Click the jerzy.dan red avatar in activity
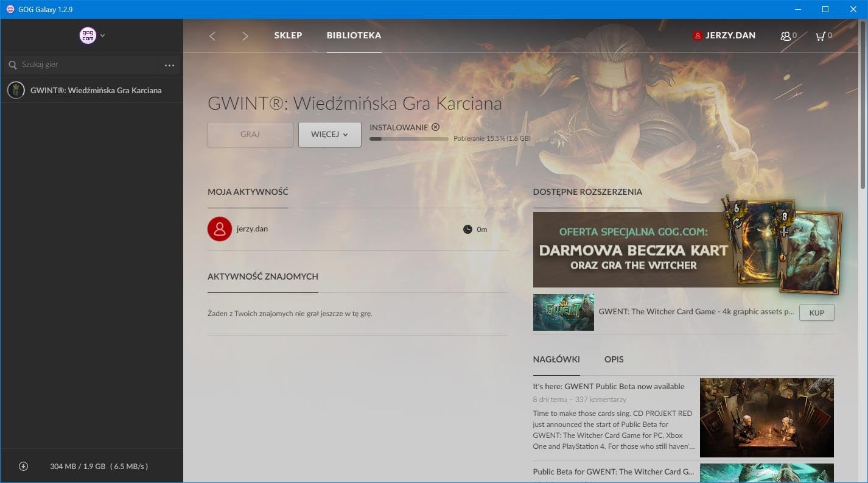Image resolution: width=868 pixels, height=483 pixels. coord(220,229)
